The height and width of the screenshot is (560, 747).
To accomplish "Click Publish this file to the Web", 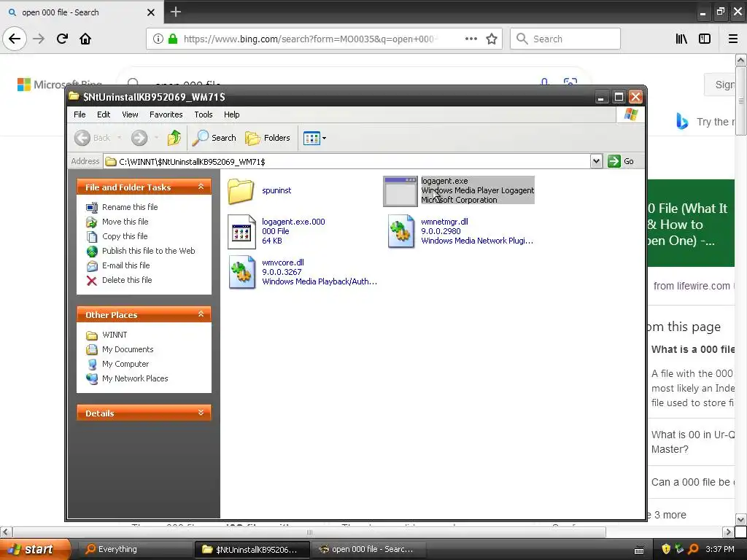I will pos(148,251).
